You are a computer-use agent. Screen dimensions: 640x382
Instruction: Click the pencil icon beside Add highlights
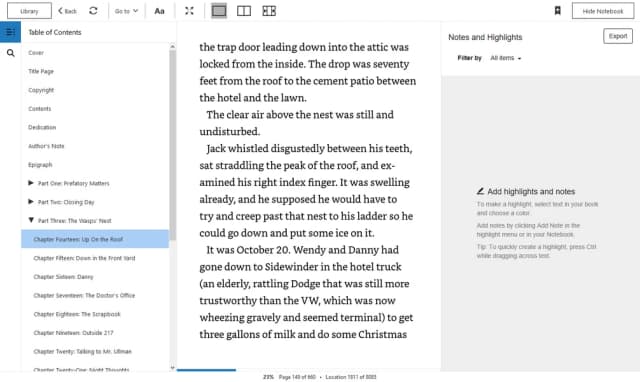(480, 191)
